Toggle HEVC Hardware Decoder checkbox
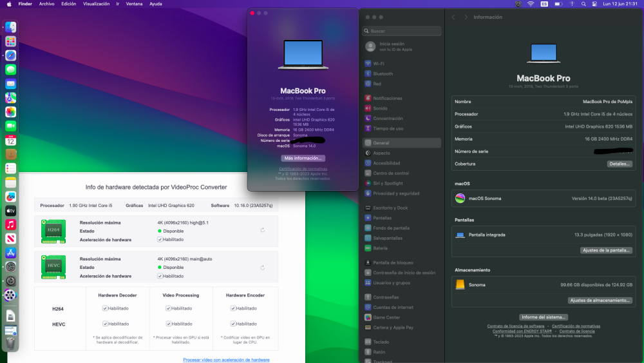Viewport: 644px width, 363px height. click(x=105, y=324)
